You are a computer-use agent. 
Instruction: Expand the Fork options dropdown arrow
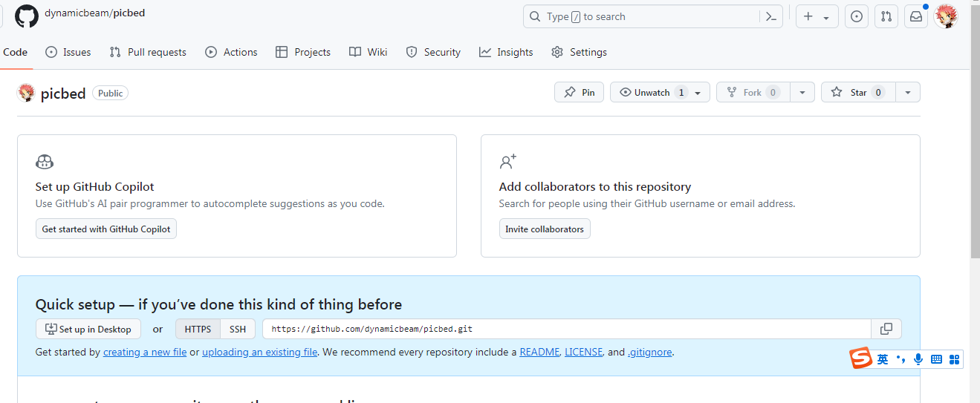coord(802,93)
